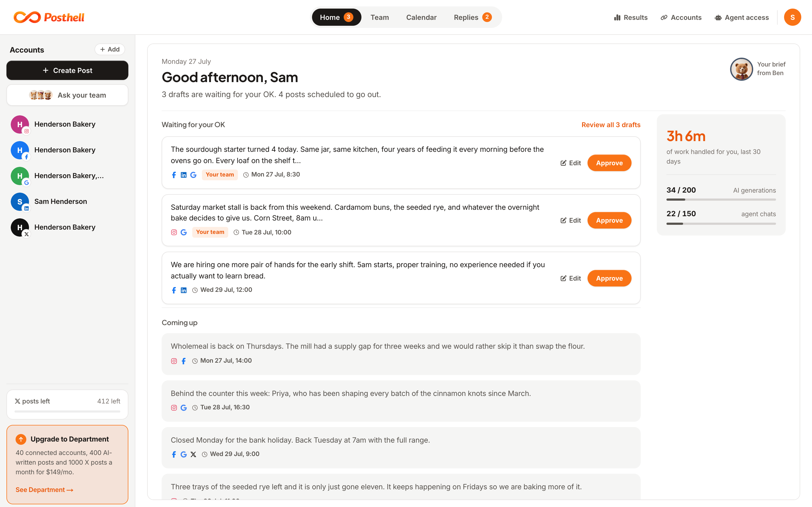Open user profile avatar S
Image resolution: width=812 pixels, height=507 pixels.
792,17
